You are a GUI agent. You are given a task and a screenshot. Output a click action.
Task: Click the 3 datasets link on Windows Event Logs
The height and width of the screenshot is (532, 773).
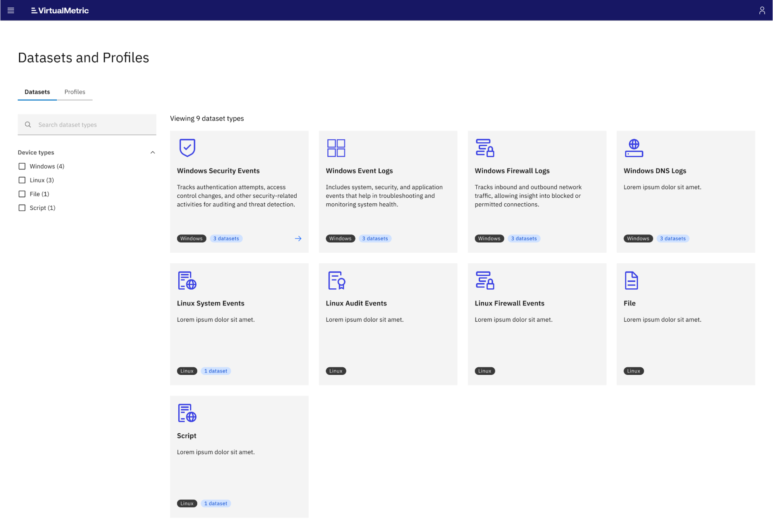tap(375, 238)
